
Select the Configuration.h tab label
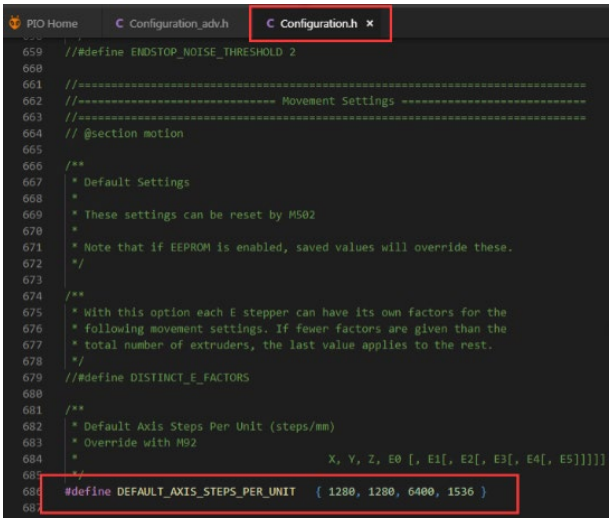(x=318, y=24)
